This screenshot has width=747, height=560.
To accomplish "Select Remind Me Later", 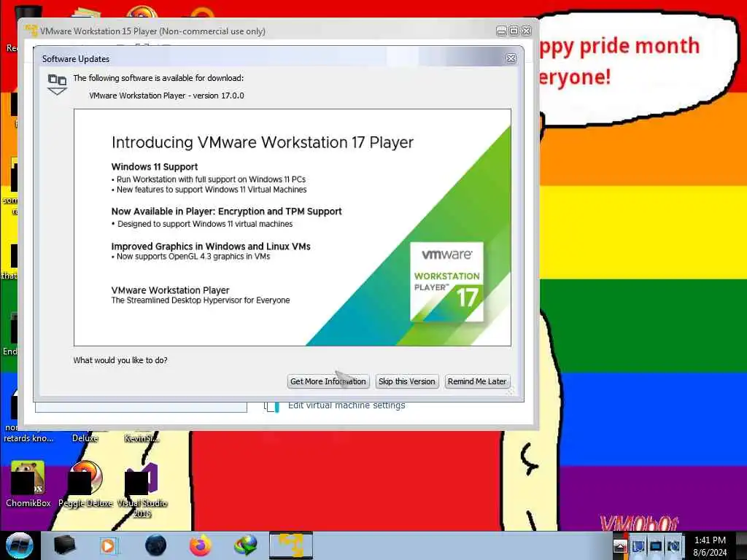I will [x=477, y=381].
